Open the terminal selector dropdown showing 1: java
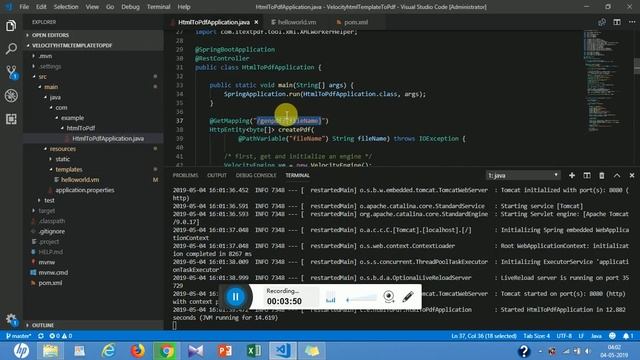 point(522,175)
